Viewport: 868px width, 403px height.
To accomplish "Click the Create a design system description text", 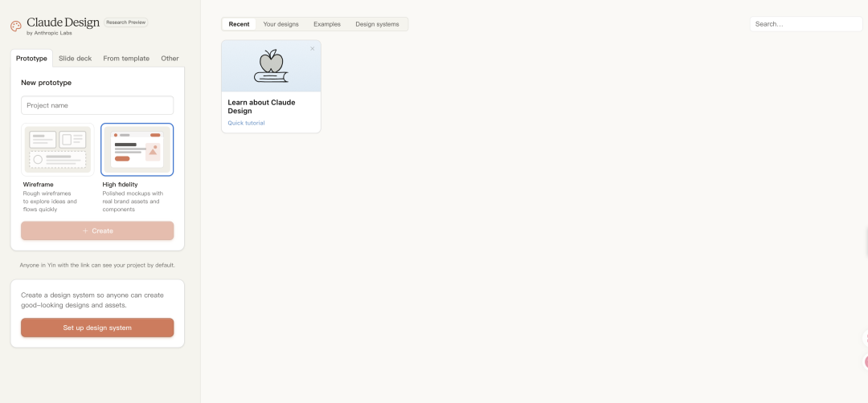I will (92, 300).
